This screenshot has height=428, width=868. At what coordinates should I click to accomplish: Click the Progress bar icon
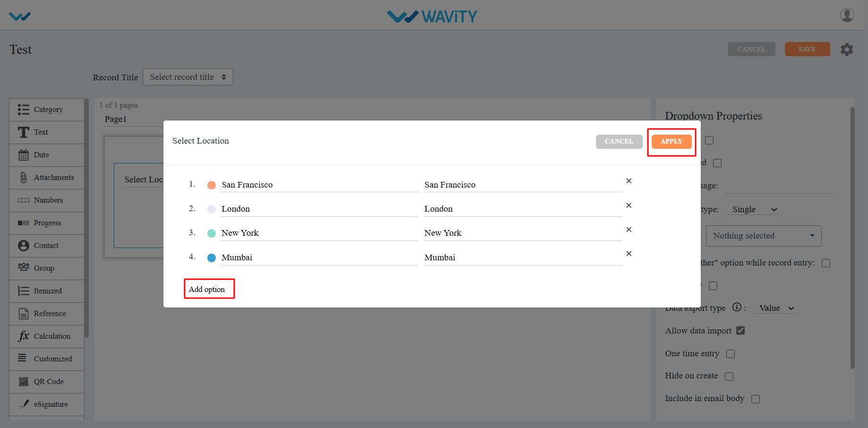24,223
